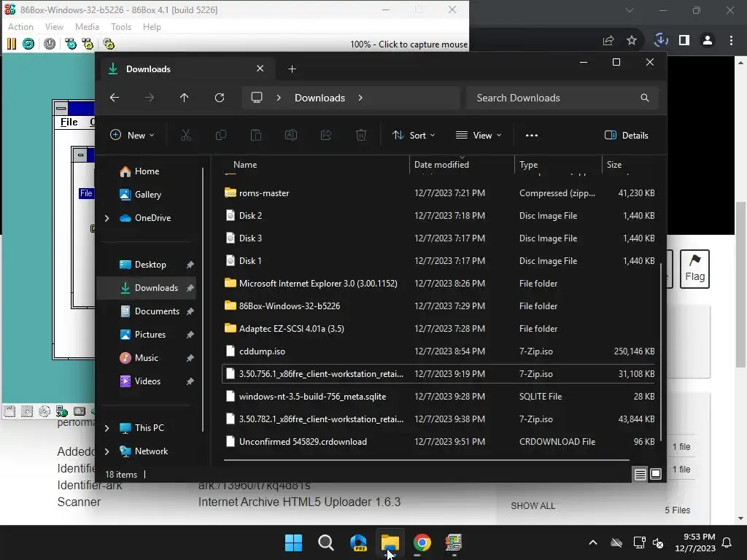Open Chrome from the taskbar
Image resolution: width=747 pixels, height=560 pixels.
point(422,542)
